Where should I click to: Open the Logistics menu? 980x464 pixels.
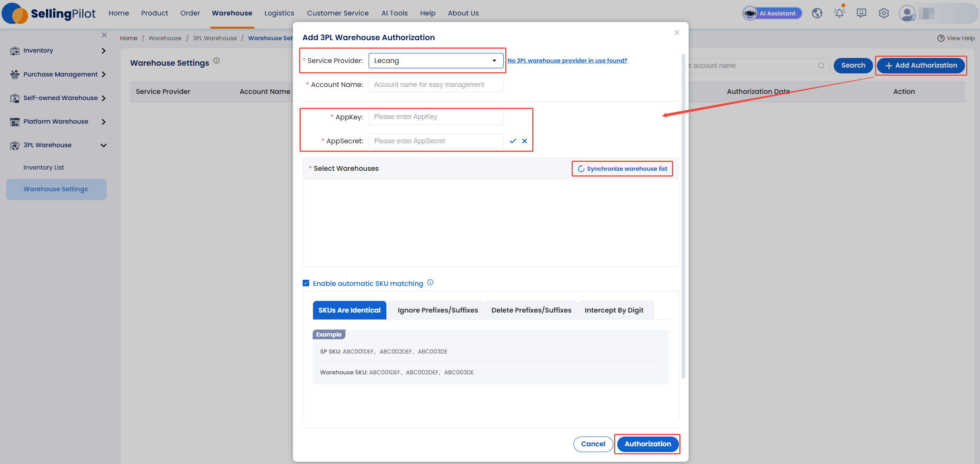[x=279, y=13]
